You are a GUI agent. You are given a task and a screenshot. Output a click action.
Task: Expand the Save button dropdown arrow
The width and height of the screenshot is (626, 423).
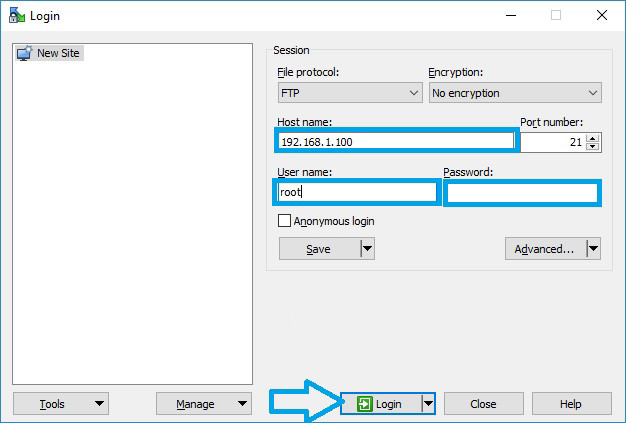click(x=367, y=249)
